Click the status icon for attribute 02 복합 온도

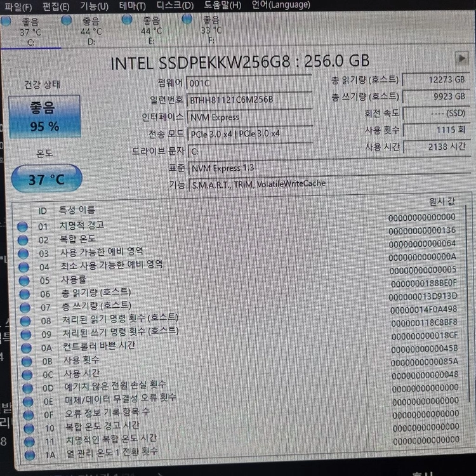pyautogui.click(x=23, y=240)
